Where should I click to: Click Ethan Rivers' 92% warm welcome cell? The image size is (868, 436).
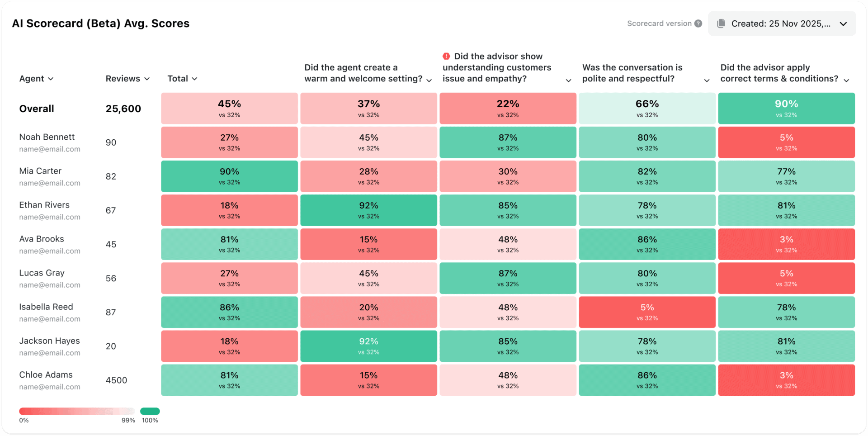click(368, 210)
